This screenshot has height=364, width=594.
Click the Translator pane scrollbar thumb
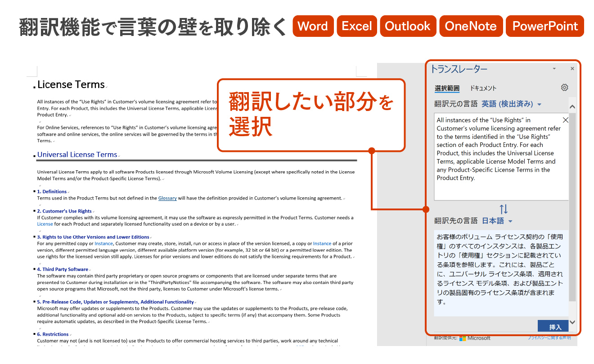(572, 207)
